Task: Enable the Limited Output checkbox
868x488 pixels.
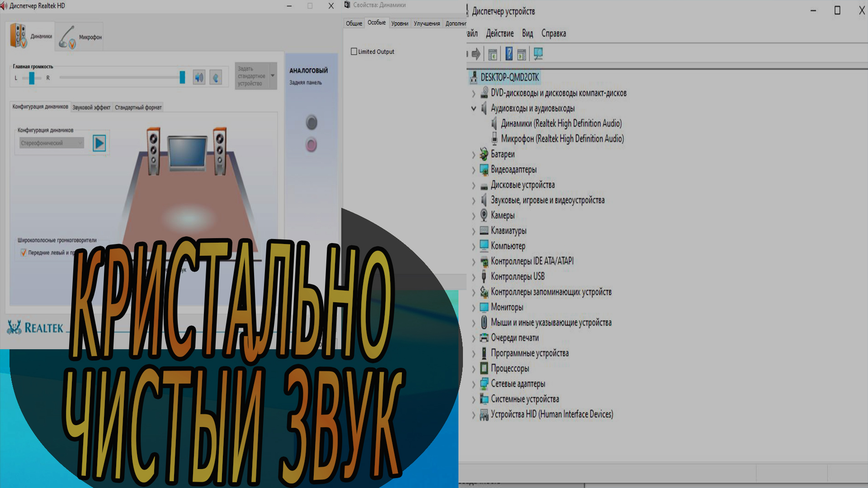Action: 354,52
